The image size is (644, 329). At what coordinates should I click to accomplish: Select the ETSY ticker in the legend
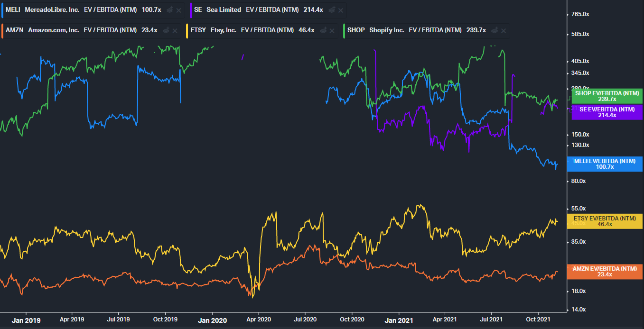click(198, 30)
